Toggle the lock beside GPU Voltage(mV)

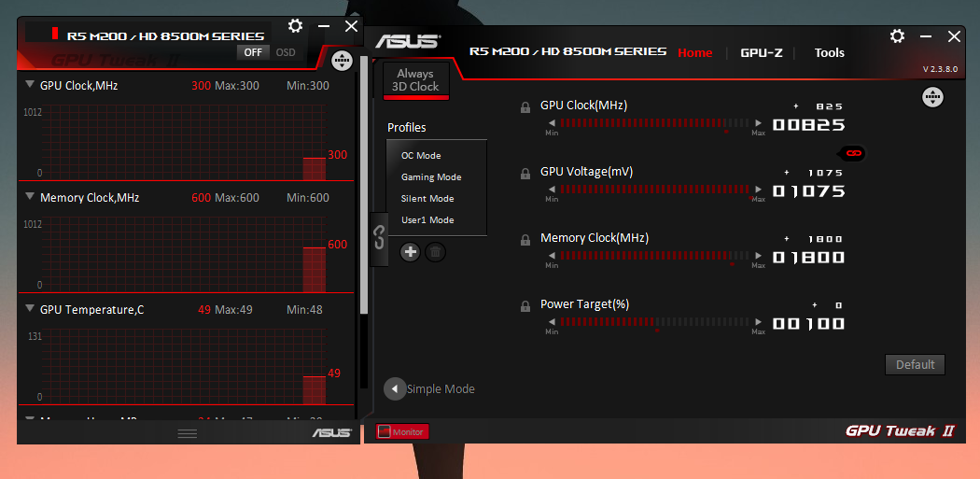tap(525, 174)
